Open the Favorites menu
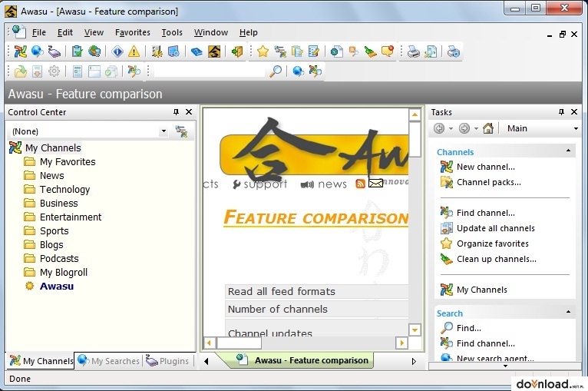Viewport: 588px width, 391px height. pyautogui.click(x=132, y=32)
